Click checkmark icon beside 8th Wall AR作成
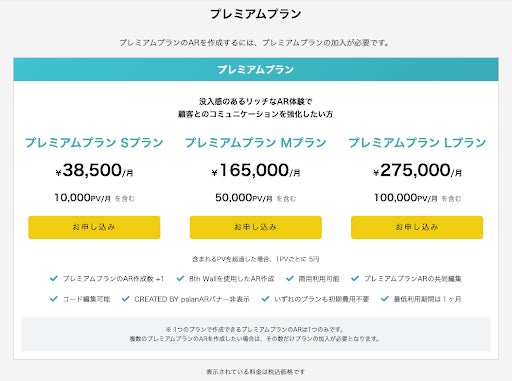This screenshot has width=512, height=381. (180, 278)
